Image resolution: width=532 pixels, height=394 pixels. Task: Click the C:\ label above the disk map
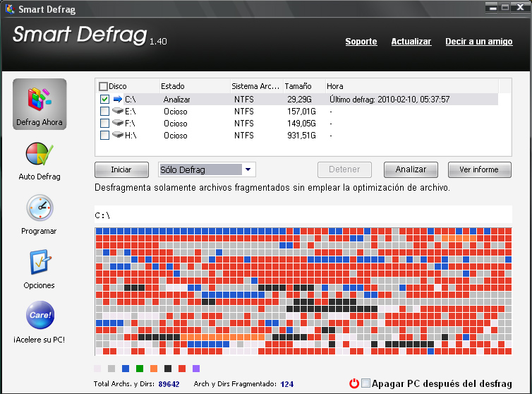pyautogui.click(x=102, y=215)
